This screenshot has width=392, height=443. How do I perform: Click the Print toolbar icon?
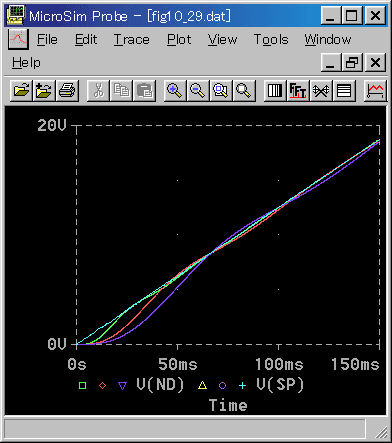coord(67,90)
